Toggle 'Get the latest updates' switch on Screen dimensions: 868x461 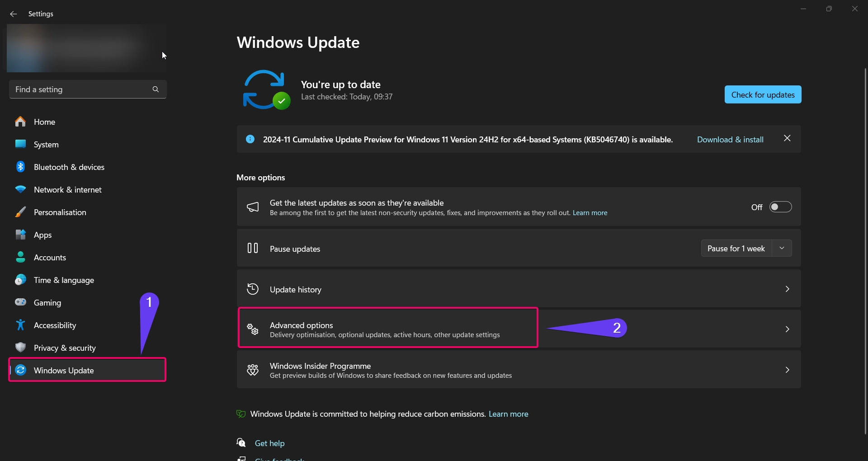click(x=781, y=207)
